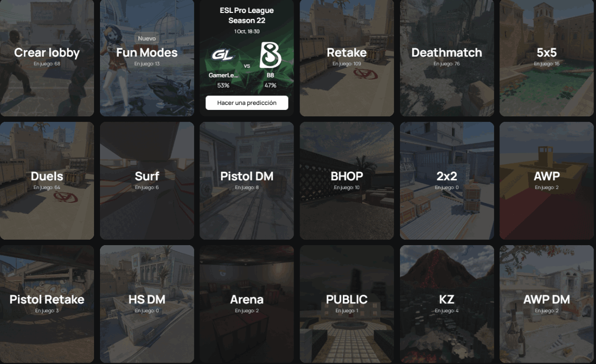Open the HS DM mode card
The width and height of the screenshot is (596, 364).
(147, 304)
